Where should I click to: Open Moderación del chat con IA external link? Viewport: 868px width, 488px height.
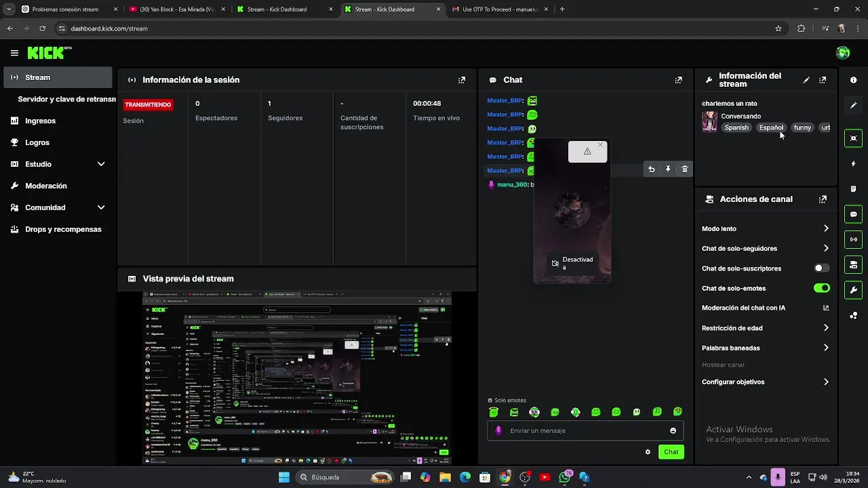coord(826,308)
